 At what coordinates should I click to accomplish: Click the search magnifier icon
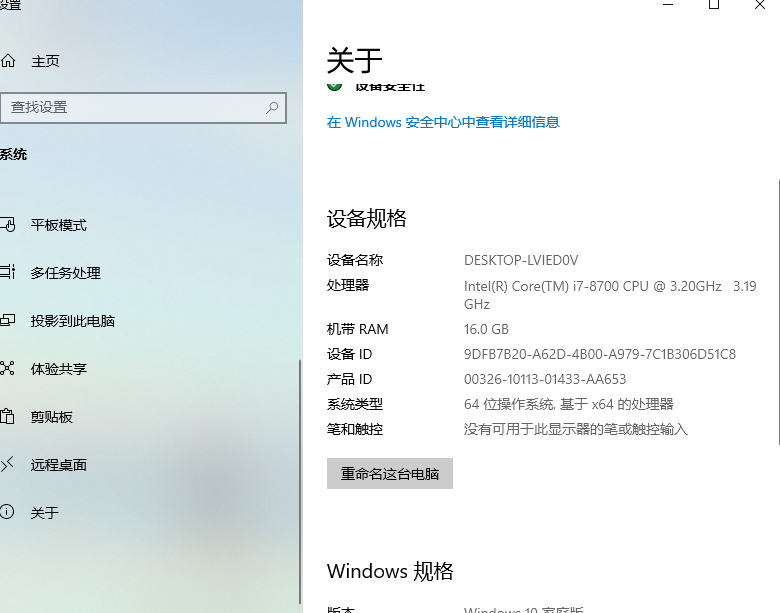tap(272, 107)
